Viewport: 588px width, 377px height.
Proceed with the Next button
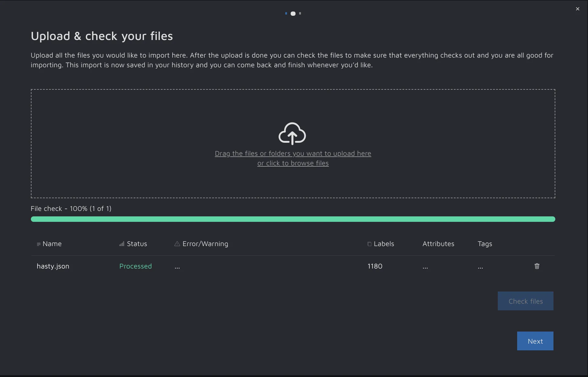point(535,341)
